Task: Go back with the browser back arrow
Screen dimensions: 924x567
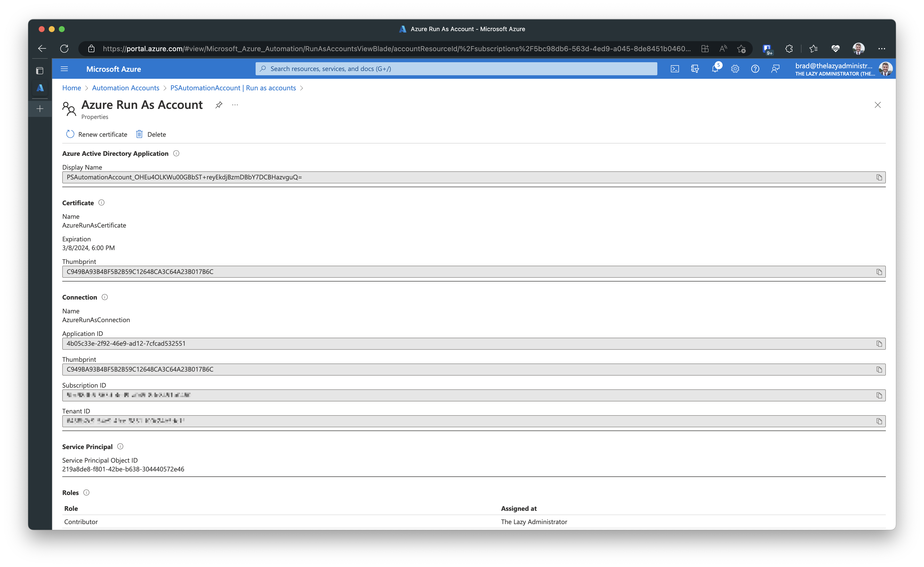Action: coord(42,48)
